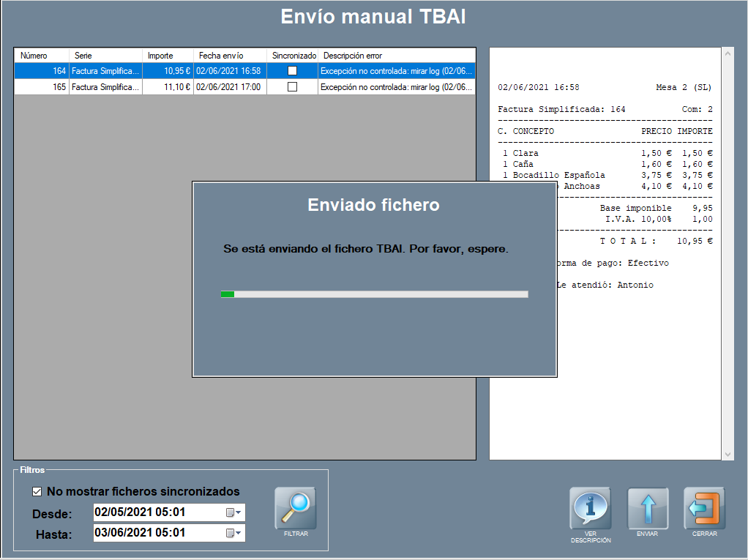This screenshot has width=748, height=560.
Task: Click the Hasta date input field
Action: tap(157, 533)
